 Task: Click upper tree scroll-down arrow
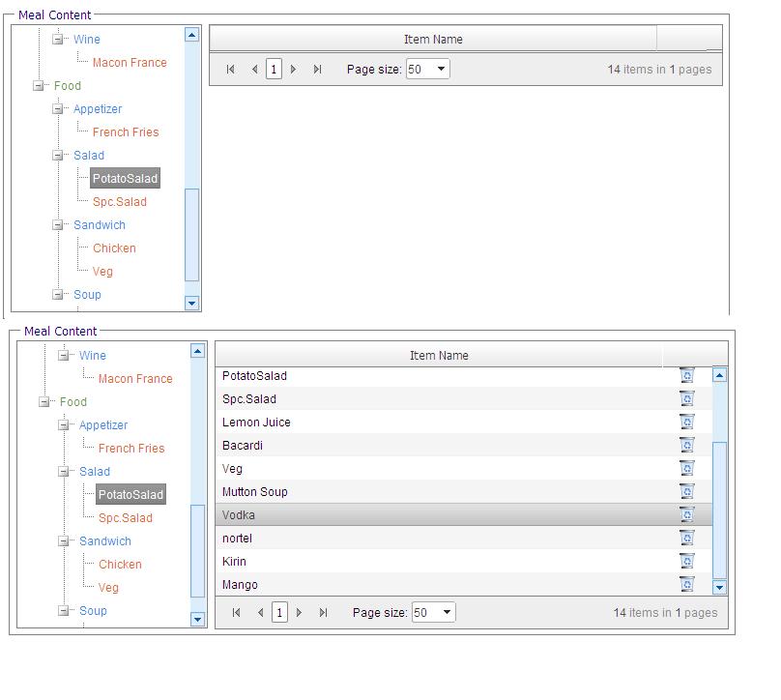click(x=191, y=303)
